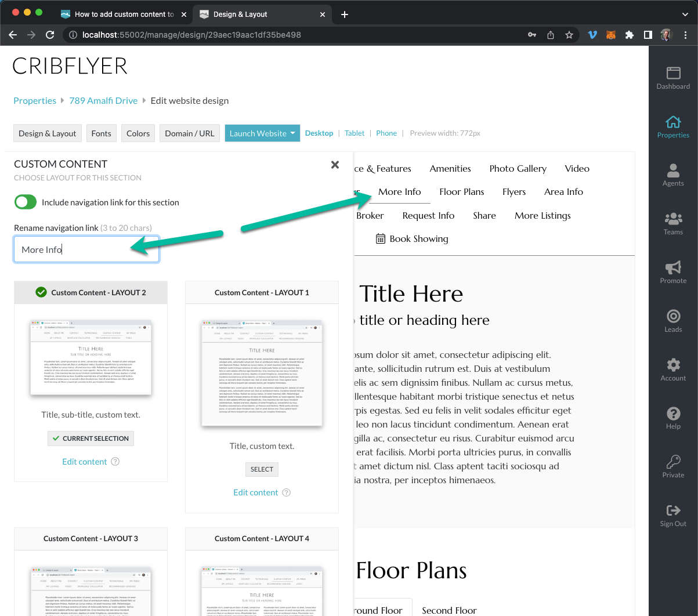The image size is (698, 616).
Task: Select Custom Content Layout 1
Action: pyautogui.click(x=262, y=469)
